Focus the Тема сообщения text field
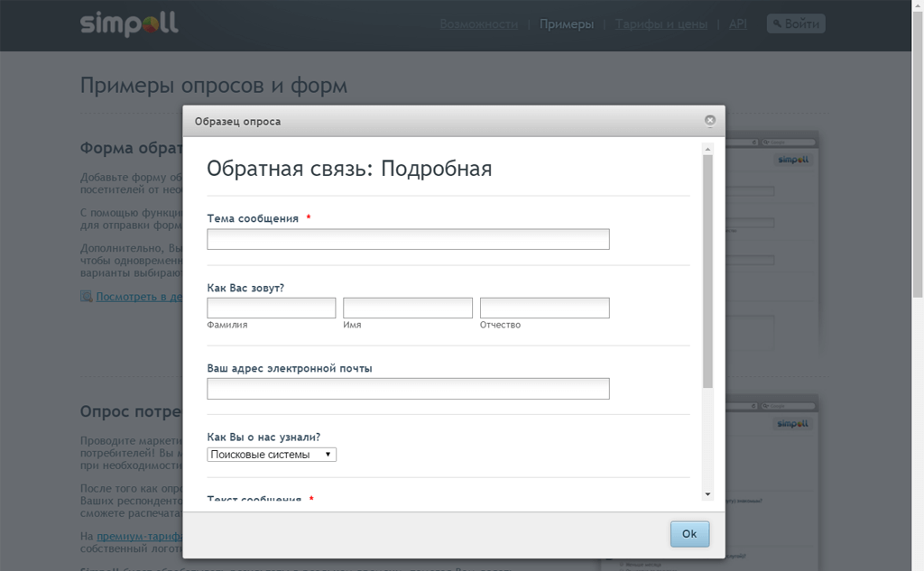The height and width of the screenshot is (571, 924). [408, 239]
